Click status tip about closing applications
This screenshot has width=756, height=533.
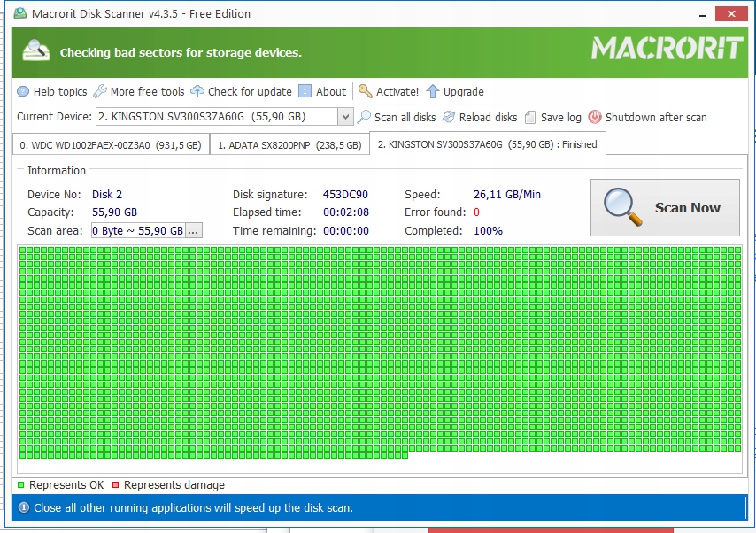193,507
